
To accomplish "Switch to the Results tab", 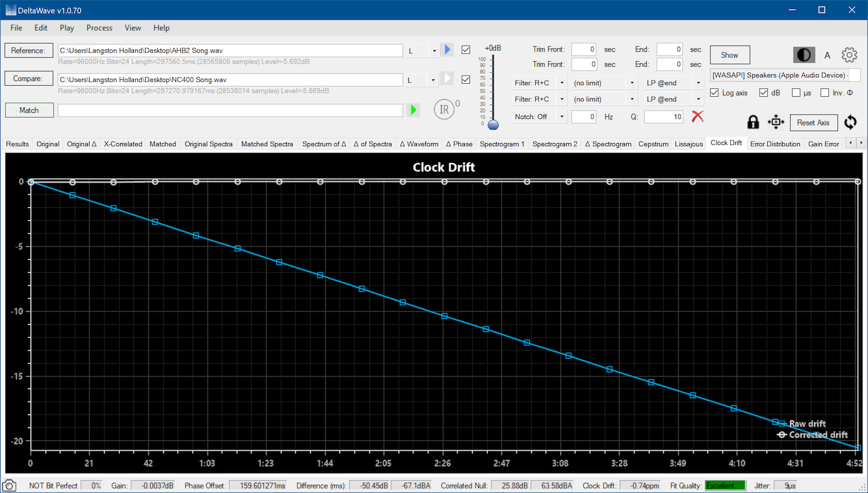I will (x=18, y=144).
